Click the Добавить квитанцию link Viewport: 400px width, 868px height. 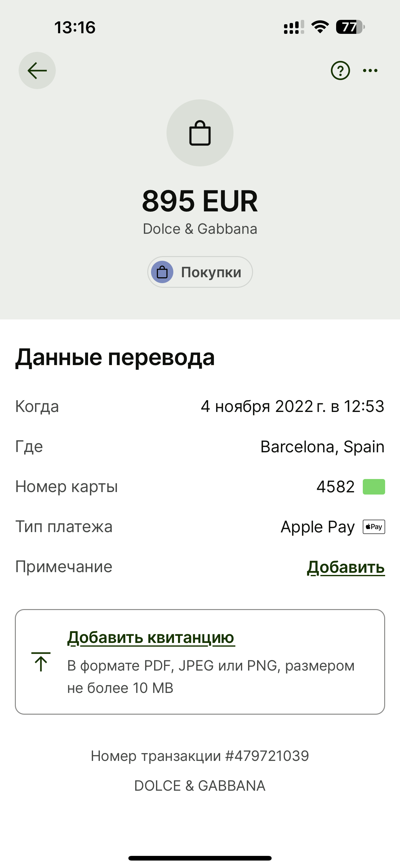click(151, 637)
